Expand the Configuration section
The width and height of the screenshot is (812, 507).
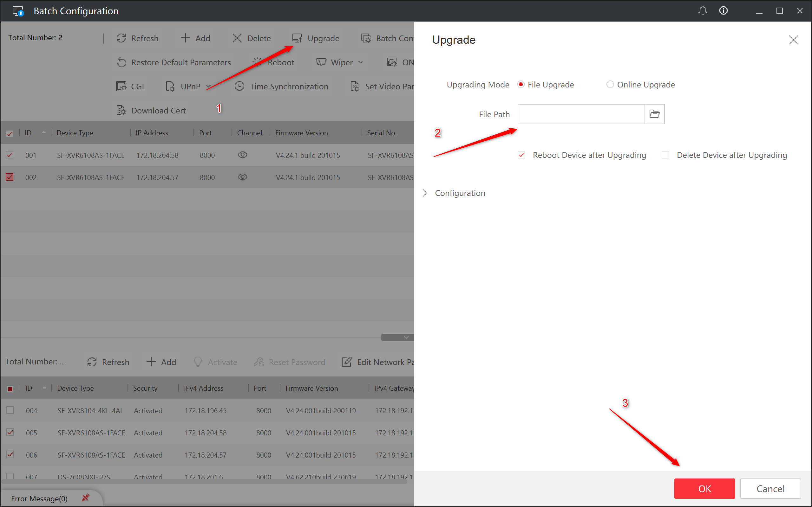click(425, 193)
